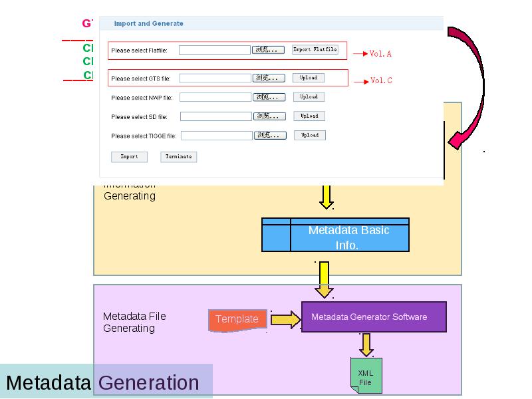Image resolution: width=532 pixels, height=399 pixels.
Task: Click the Terminate button
Action: click(x=178, y=157)
